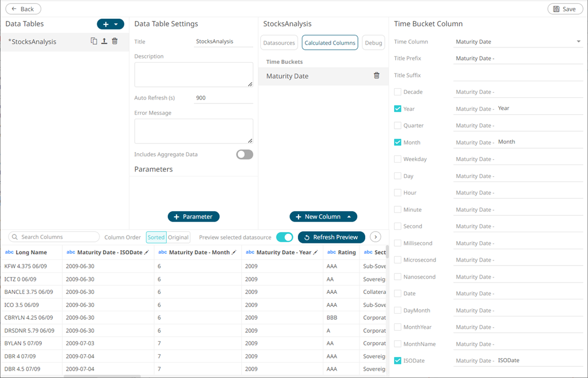Delete the StocksAnalysis data table
The width and height of the screenshot is (588, 378).
[x=115, y=41]
